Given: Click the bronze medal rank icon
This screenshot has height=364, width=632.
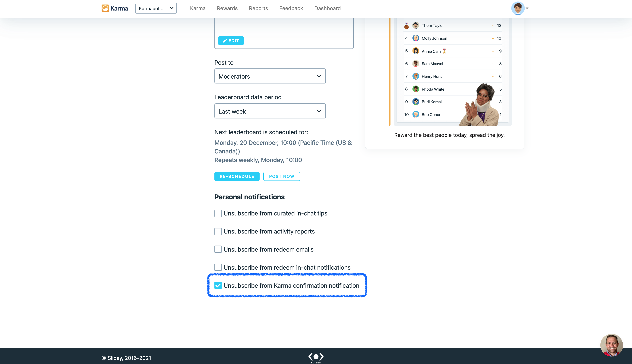Looking at the screenshot, I should pyautogui.click(x=406, y=26).
